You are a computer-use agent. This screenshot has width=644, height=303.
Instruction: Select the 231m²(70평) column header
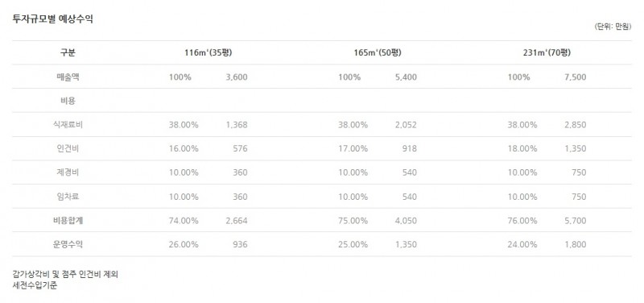pyautogui.click(x=547, y=52)
